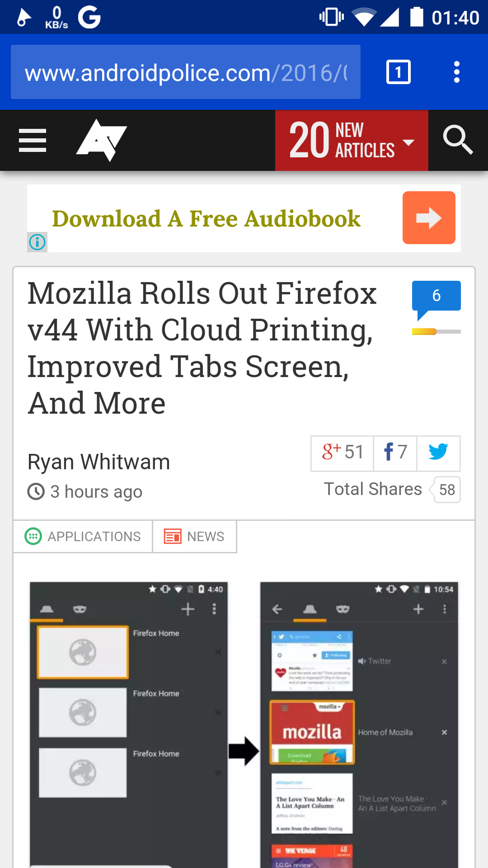
Task: Select the Applications category tag
Action: tap(83, 537)
